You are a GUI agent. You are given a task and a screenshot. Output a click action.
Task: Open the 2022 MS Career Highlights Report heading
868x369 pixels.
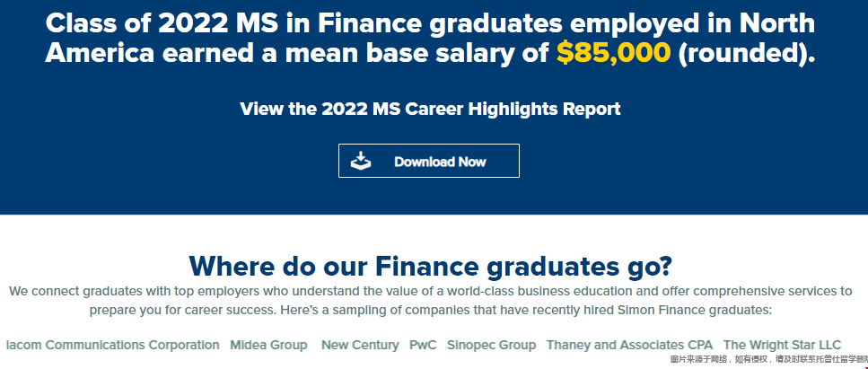click(430, 109)
